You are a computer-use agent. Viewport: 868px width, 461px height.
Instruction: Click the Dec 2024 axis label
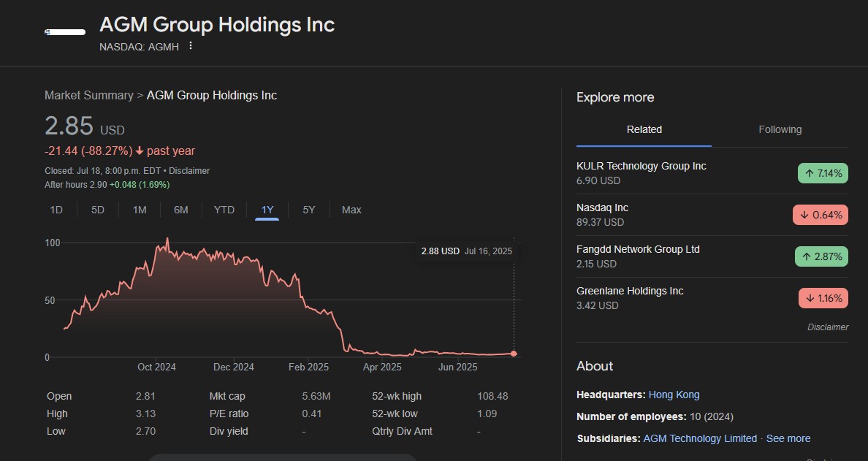click(234, 367)
